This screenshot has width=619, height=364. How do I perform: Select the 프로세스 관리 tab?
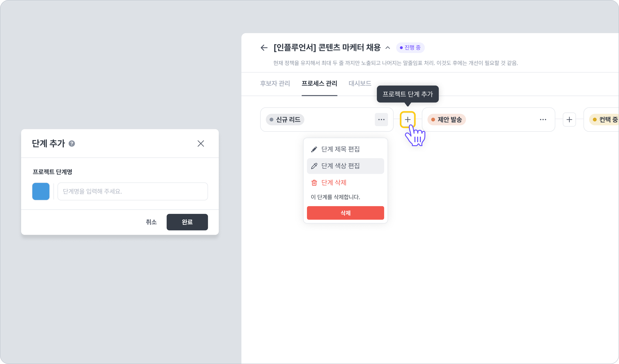coord(319,84)
